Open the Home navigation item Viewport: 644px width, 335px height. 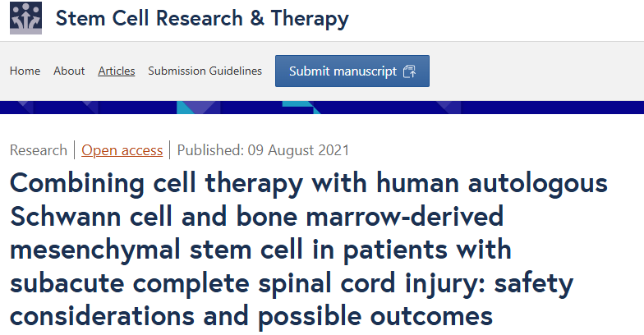tap(25, 71)
